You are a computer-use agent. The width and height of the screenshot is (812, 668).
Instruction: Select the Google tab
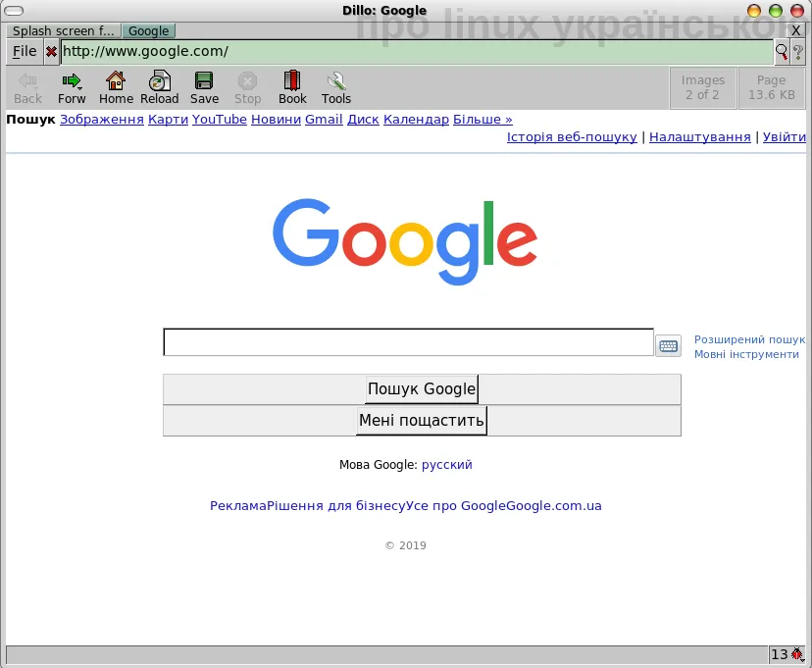149,31
